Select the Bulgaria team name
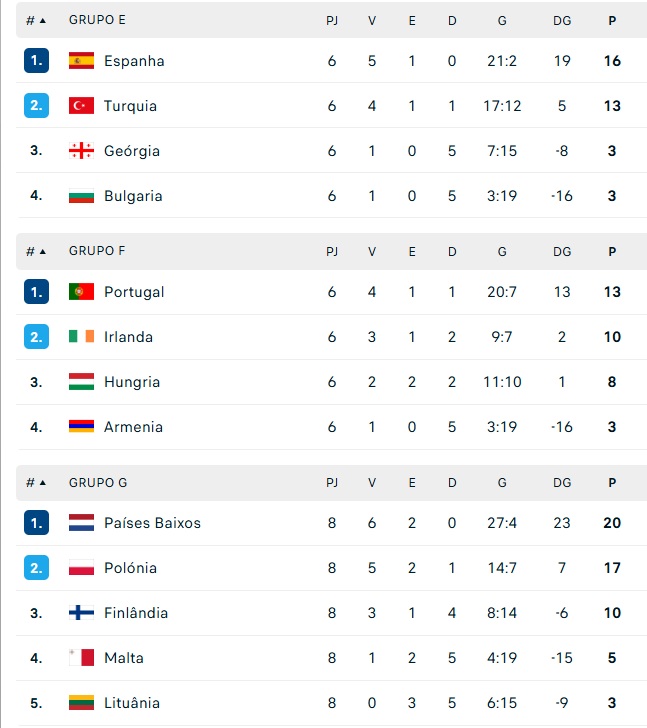 coord(133,196)
